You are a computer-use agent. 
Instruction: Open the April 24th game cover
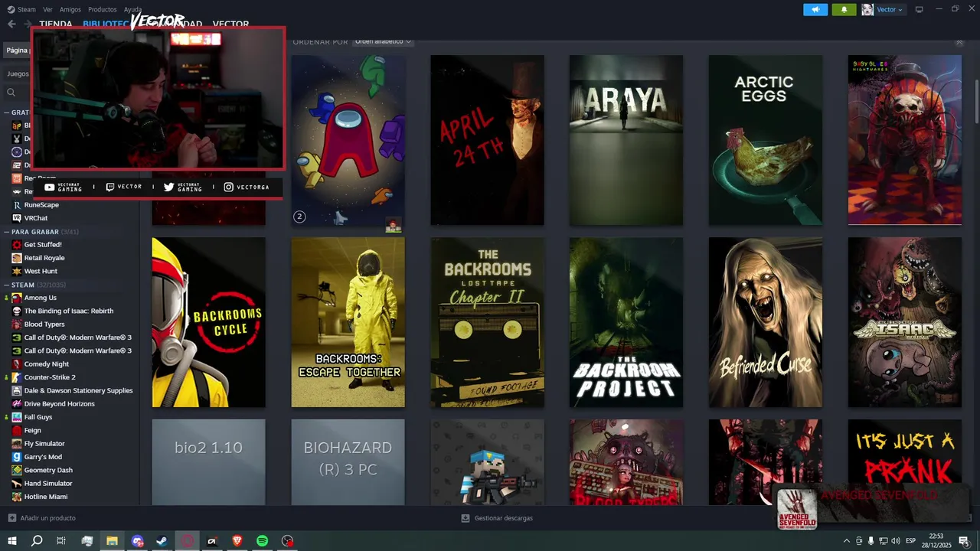click(x=487, y=140)
